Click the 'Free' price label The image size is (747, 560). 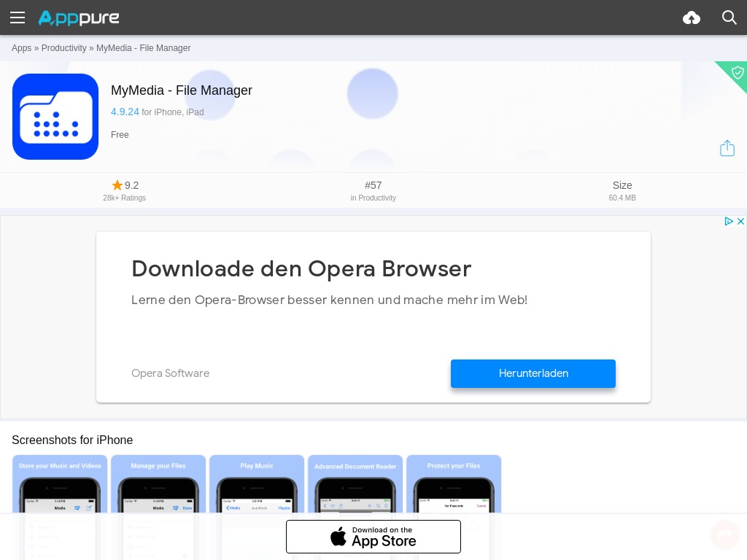tap(120, 135)
